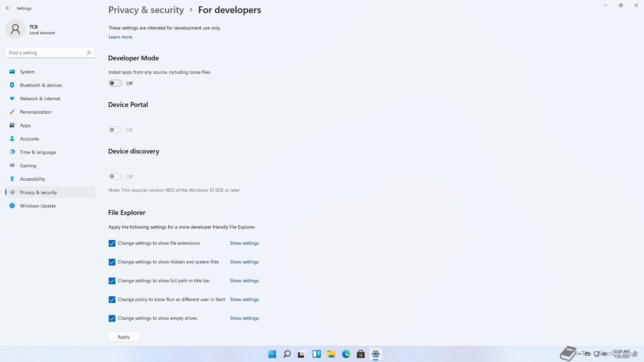
Task: Uncheck show file extensions checkbox
Action: (x=112, y=243)
